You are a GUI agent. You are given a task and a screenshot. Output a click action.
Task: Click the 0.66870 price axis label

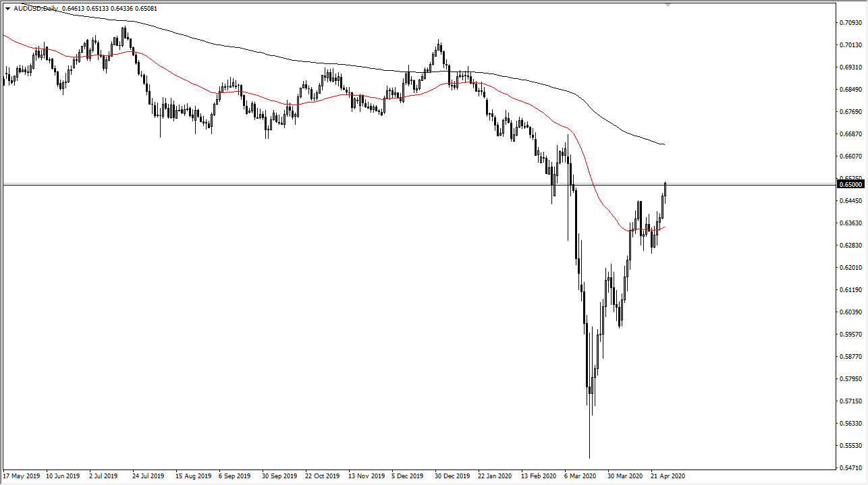tap(850, 134)
